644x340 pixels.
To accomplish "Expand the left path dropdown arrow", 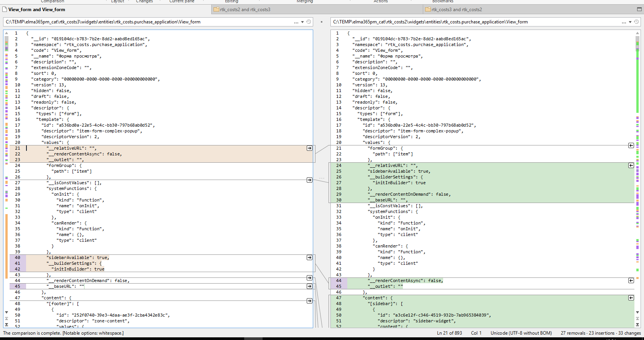I will (x=302, y=22).
